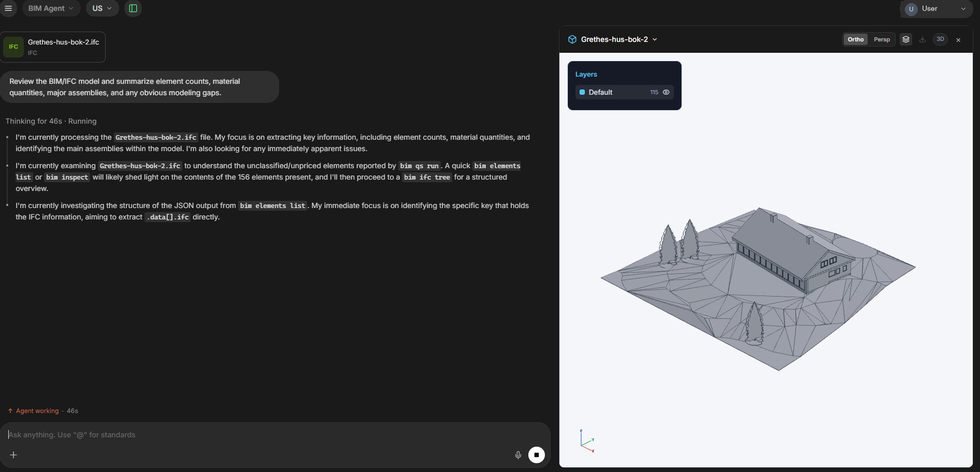
Task: Toggle the layers panel icon
Action: coord(906,39)
